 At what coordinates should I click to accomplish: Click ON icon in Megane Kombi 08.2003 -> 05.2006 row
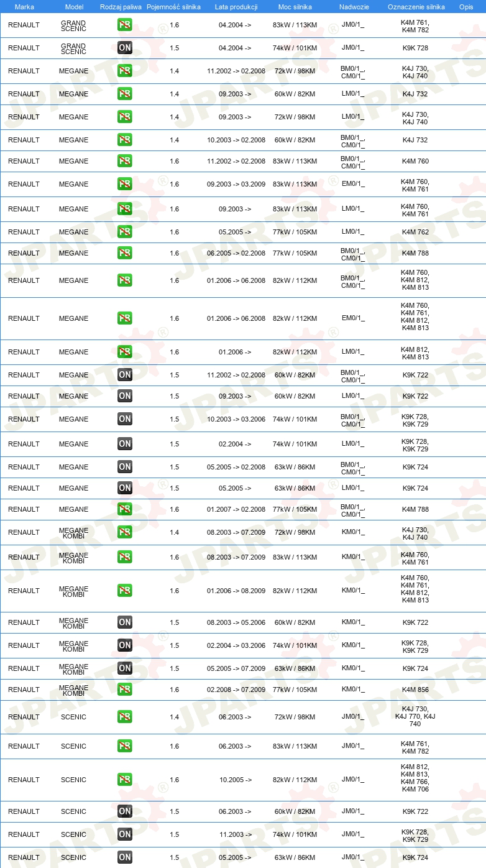tap(125, 622)
